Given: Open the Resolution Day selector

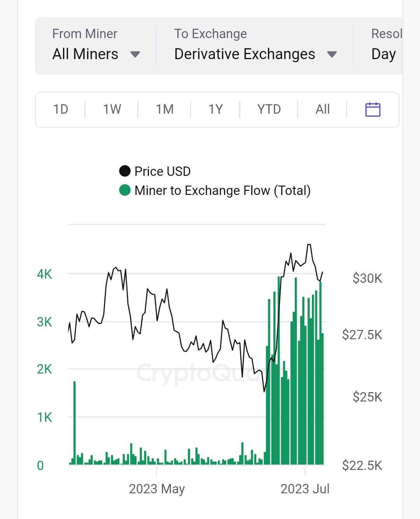Looking at the screenshot, I should [x=383, y=54].
